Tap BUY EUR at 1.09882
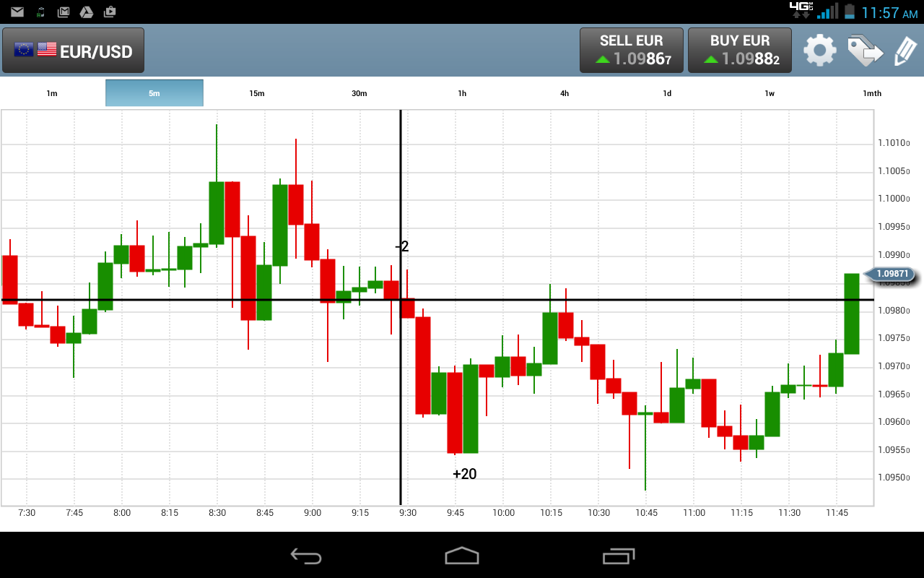This screenshot has height=578, width=924. point(740,51)
